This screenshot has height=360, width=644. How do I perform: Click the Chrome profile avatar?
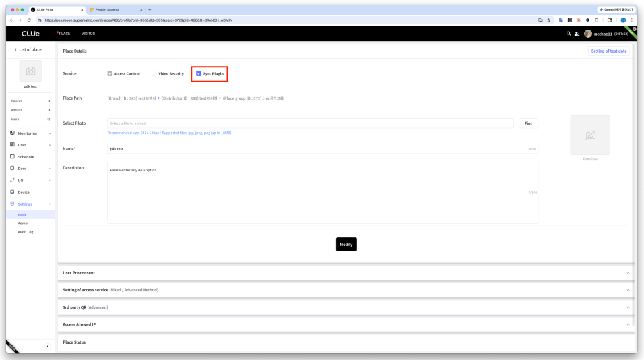623,20
